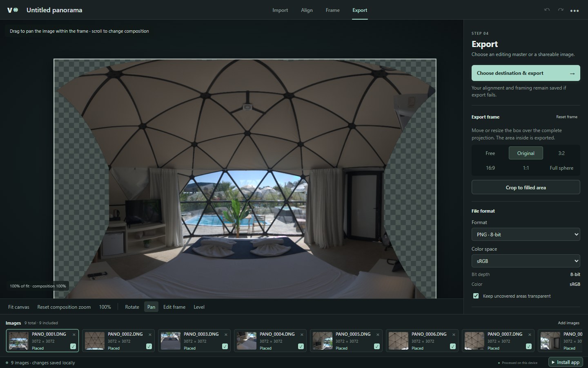Open the Color space dropdown showing sRGB
This screenshot has width=588, height=368.
click(x=526, y=261)
